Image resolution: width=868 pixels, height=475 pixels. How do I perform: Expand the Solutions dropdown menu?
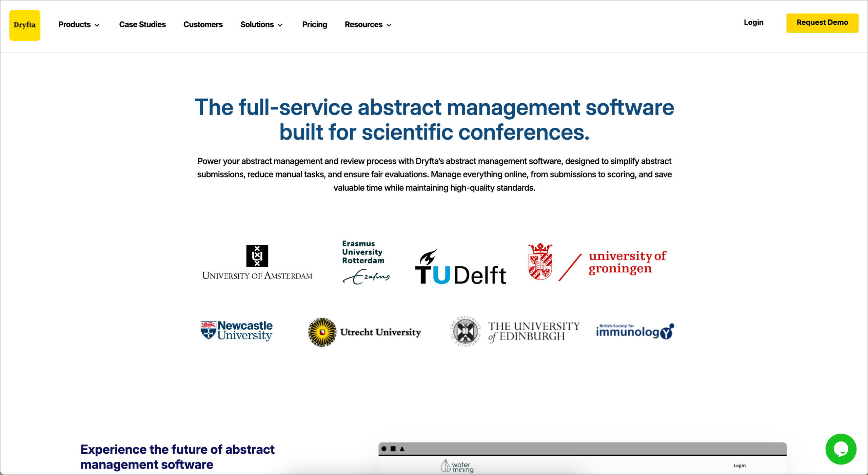(x=261, y=25)
